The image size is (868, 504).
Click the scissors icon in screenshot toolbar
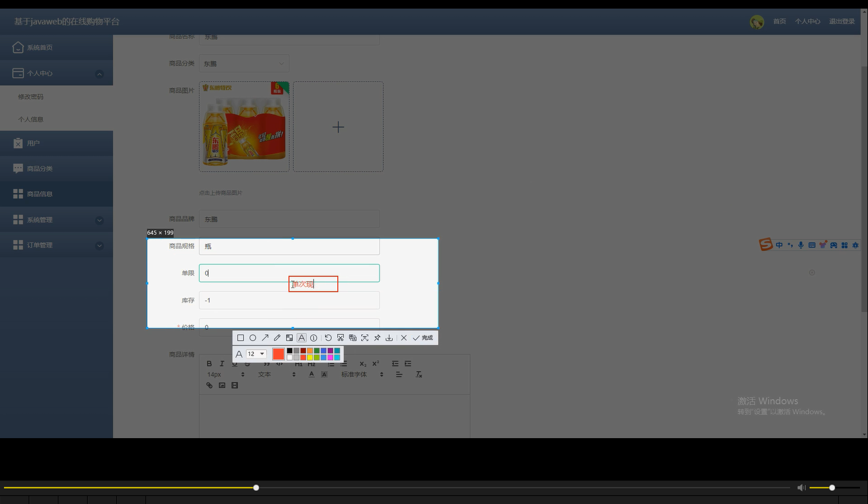click(x=341, y=337)
